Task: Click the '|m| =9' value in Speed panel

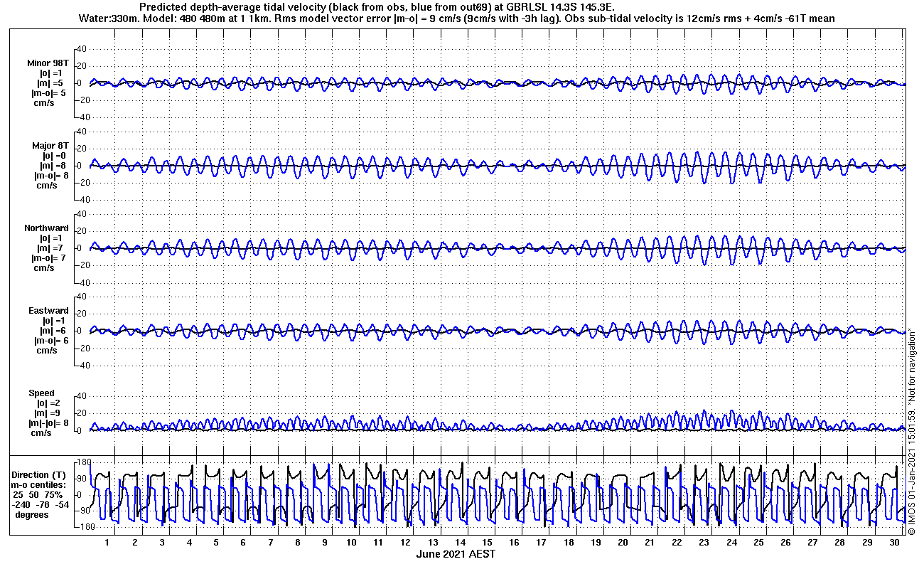Action: (x=48, y=413)
